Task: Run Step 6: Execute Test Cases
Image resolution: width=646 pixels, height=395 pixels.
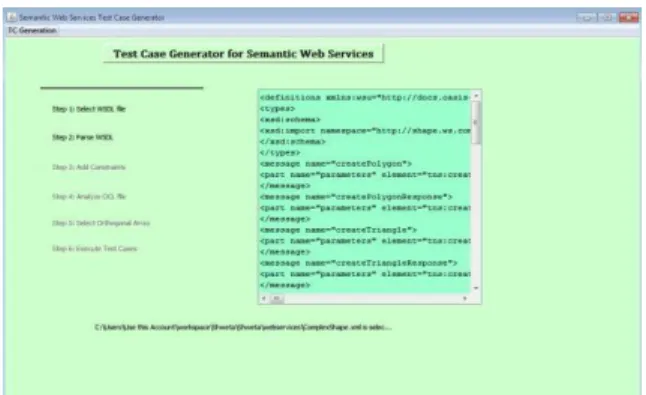Action: click(94, 248)
